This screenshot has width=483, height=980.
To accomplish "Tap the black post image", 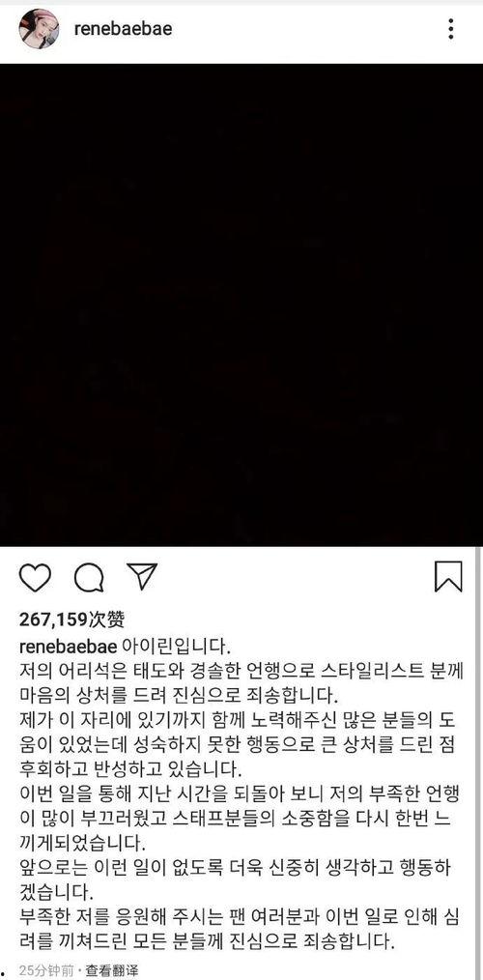I will click(241, 305).
